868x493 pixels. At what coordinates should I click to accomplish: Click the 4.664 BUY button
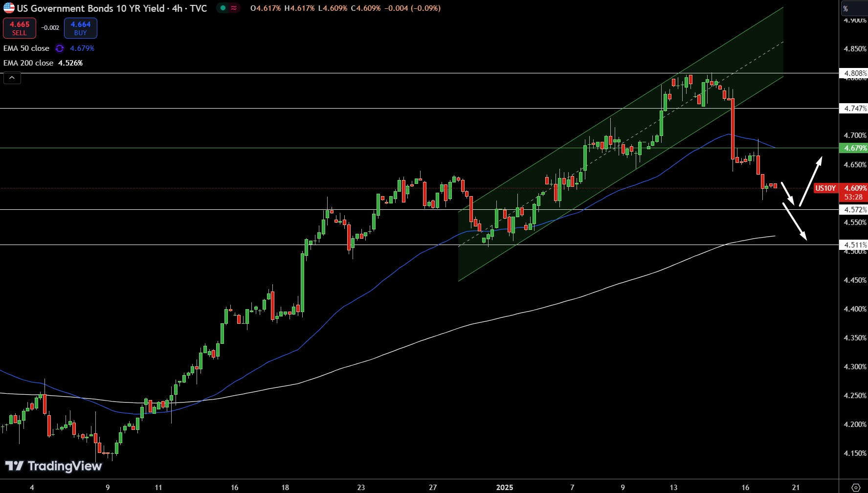point(81,28)
